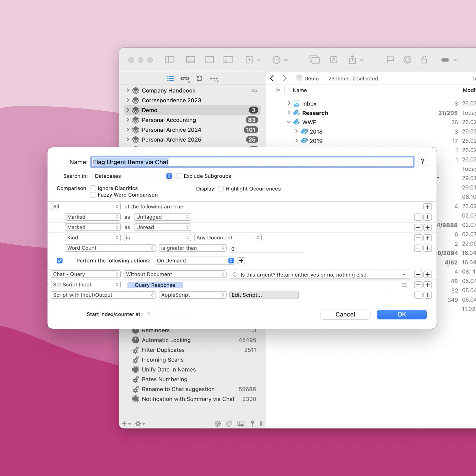
Task: Click the target icon in the sidebar footer
Action: coord(217,424)
